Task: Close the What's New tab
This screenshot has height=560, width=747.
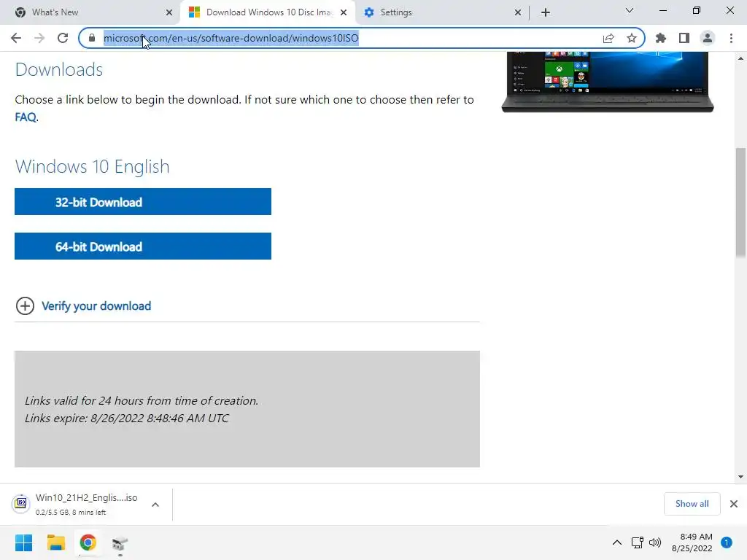Action: [169, 12]
